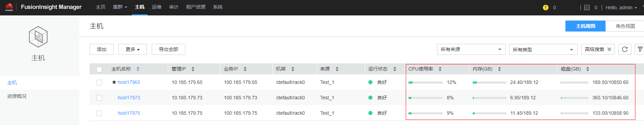The height and width of the screenshot is (125, 644).
Task: Sort by CPU使用率 column arrows
Action: click(x=440, y=69)
